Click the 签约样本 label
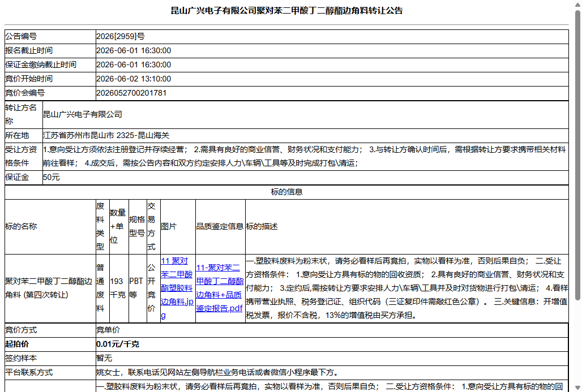Viewport: 582px width, 392px height. pyautogui.click(x=21, y=358)
